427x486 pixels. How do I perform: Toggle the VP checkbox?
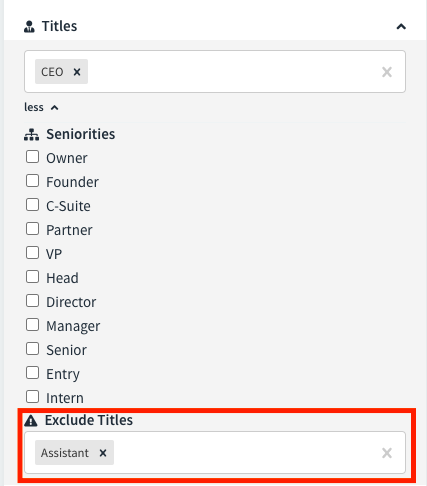pyautogui.click(x=32, y=253)
